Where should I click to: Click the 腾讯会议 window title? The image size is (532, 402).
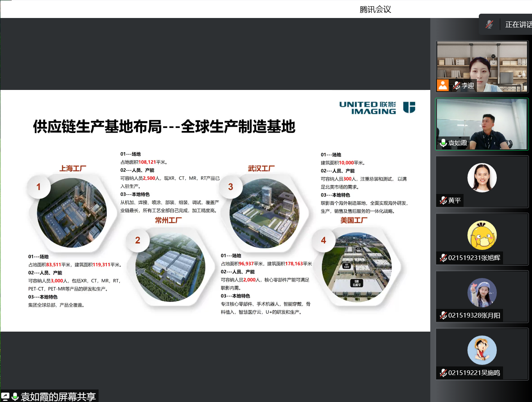[x=375, y=9]
